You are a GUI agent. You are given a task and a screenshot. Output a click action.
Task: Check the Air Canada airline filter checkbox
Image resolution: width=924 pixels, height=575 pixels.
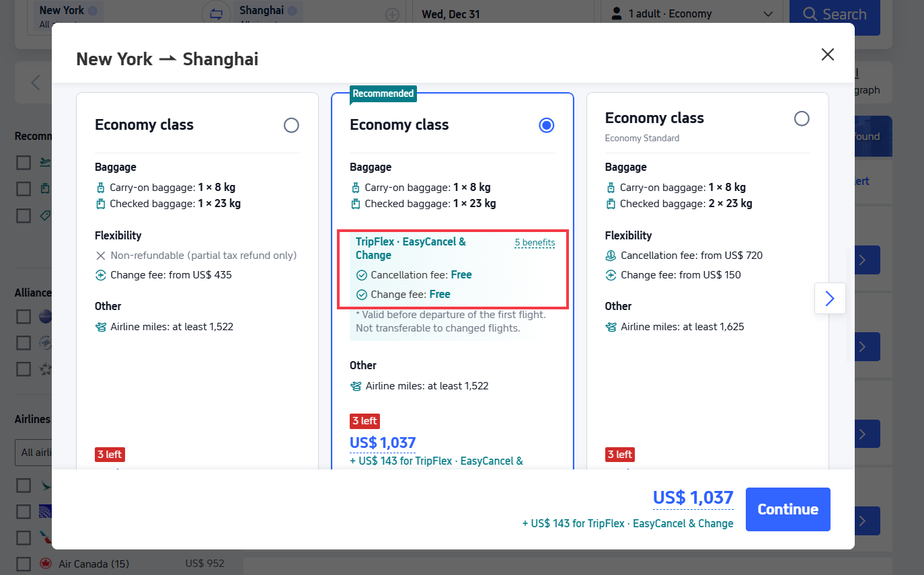tap(24, 564)
